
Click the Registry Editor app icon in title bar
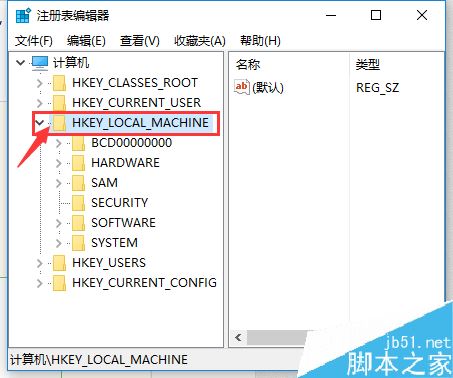click(23, 16)
